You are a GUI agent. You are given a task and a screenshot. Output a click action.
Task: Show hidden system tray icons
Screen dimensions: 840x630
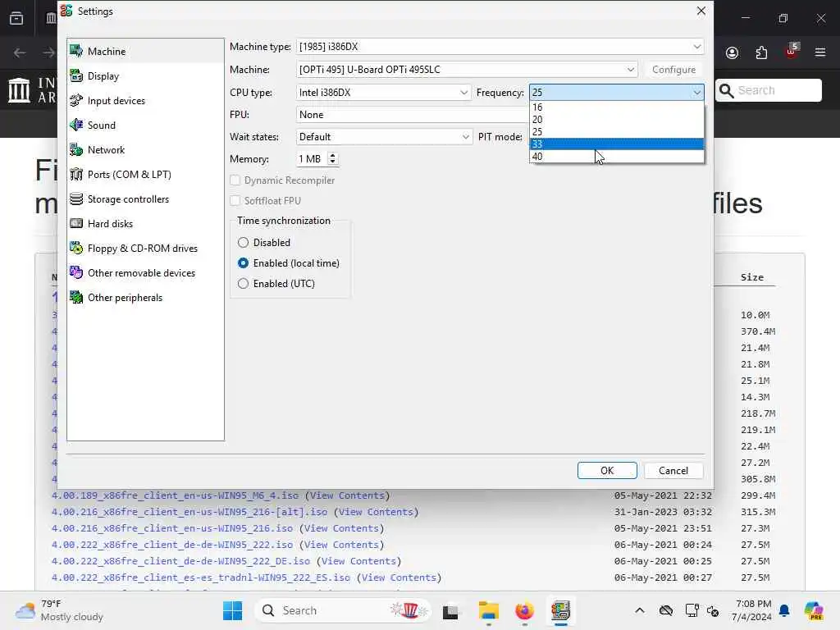(640, 610)
